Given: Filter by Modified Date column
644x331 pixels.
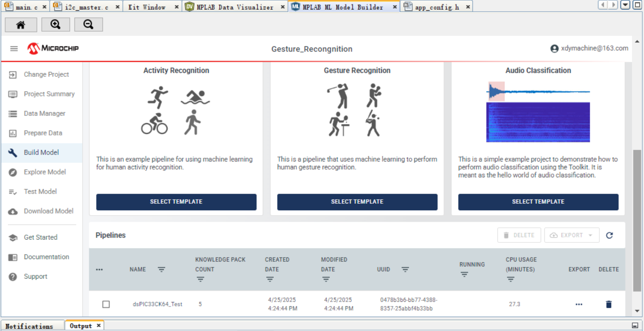Looking at the screenshot, I should coord(326,279).
